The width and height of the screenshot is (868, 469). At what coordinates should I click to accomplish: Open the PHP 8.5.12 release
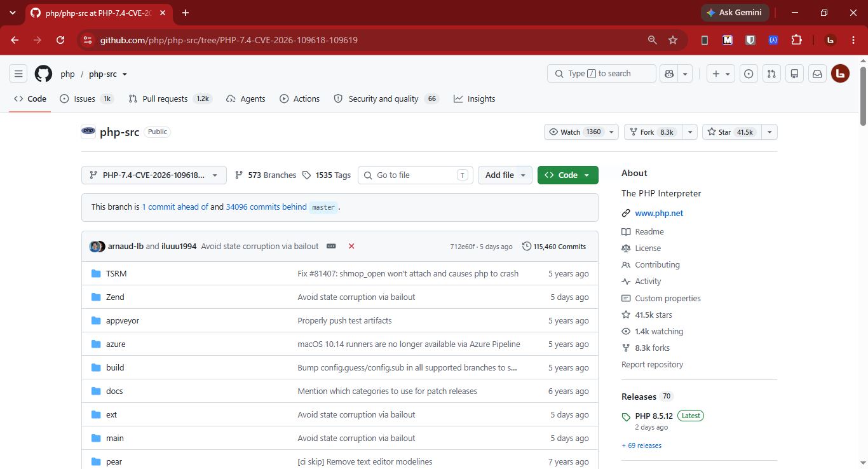coord(654,416)
